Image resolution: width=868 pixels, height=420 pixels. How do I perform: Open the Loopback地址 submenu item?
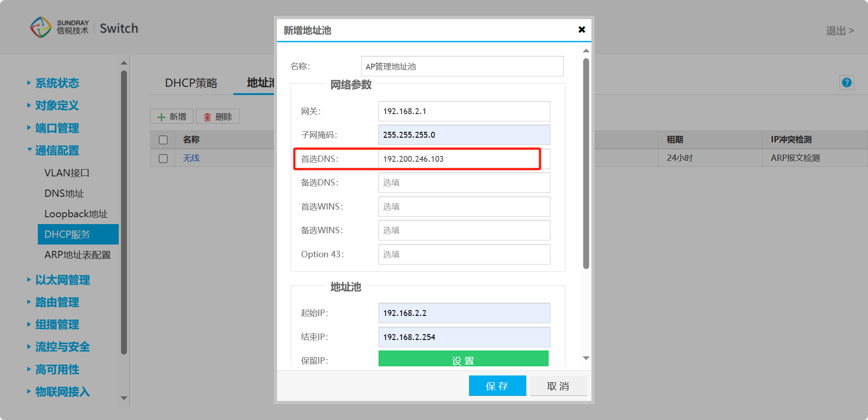(x=76, y=214)
